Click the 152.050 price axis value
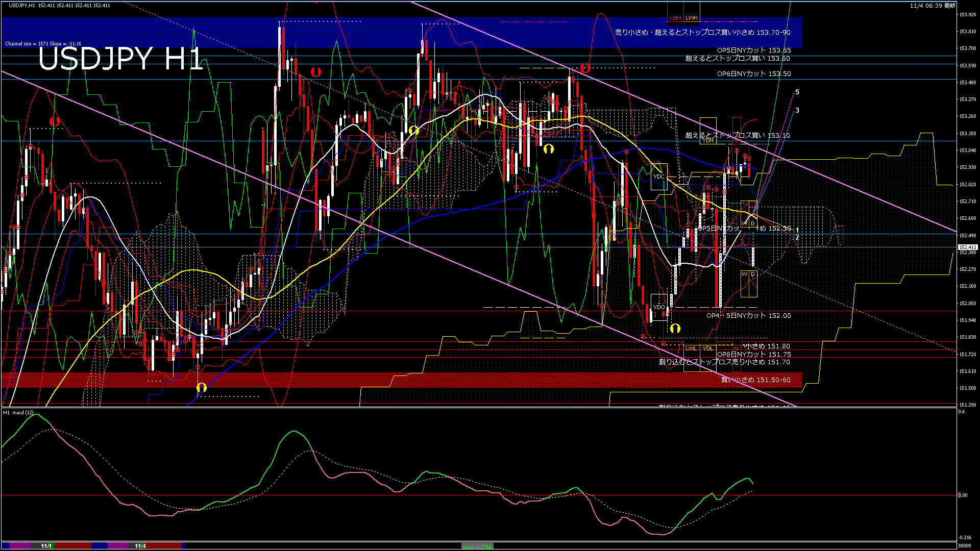980x551 pixels. pos(968,304)
